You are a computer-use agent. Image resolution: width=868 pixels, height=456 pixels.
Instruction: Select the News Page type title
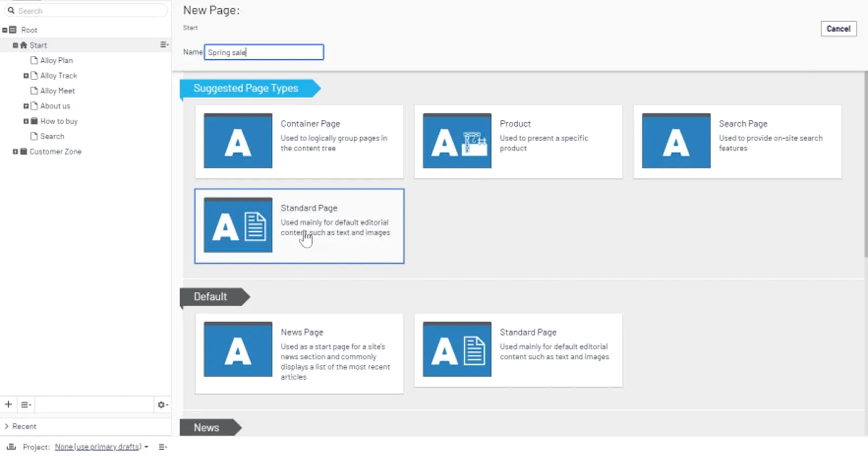pyautogui.click(x=302, y=332)
